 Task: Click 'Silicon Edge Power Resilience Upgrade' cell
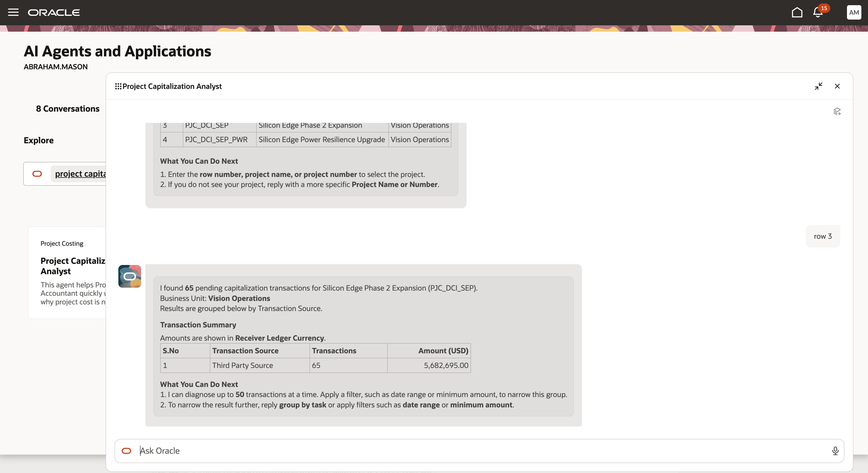coord(322,139)
